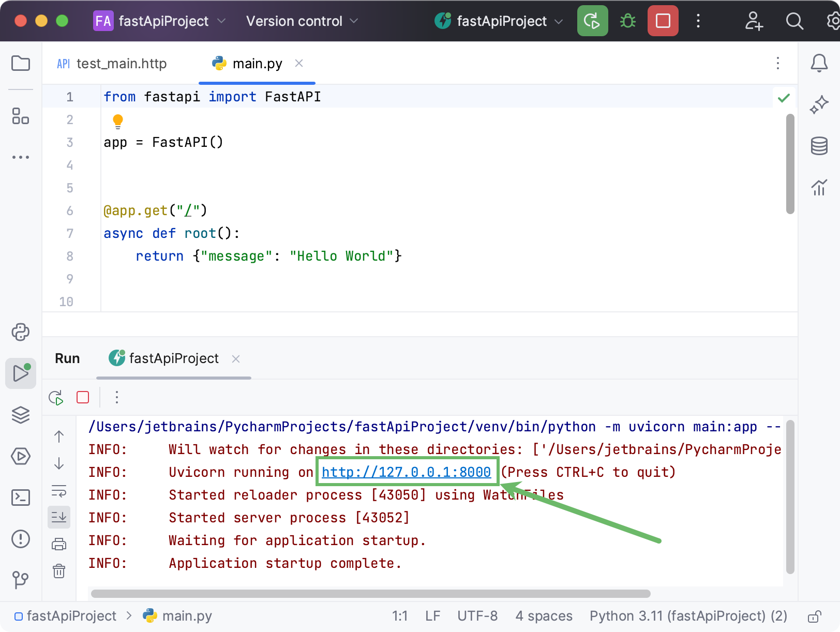Open the fastApiProject run configuration dropdown
Screen dimensions: 840x632
(x=559, y=21)
